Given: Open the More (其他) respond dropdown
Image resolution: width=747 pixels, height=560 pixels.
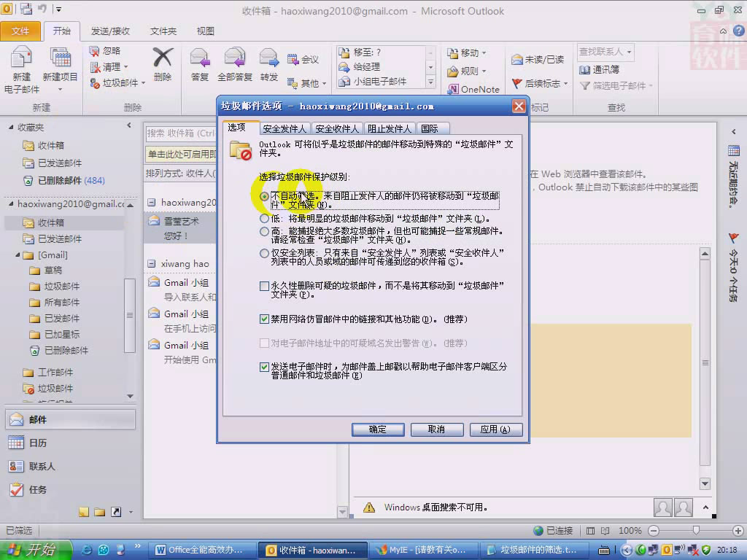Looking at the screenshot, I should pyautogui.click(x=307, y=83).
